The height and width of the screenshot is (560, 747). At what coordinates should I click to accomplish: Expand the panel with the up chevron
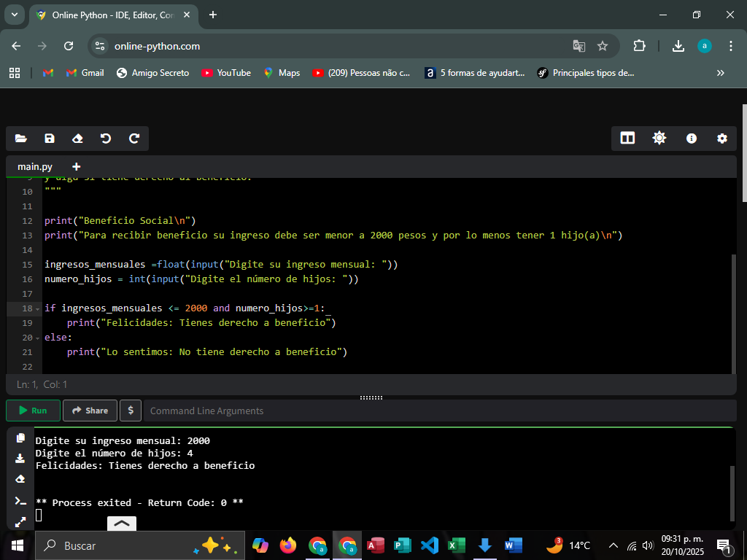pos(122,523)
